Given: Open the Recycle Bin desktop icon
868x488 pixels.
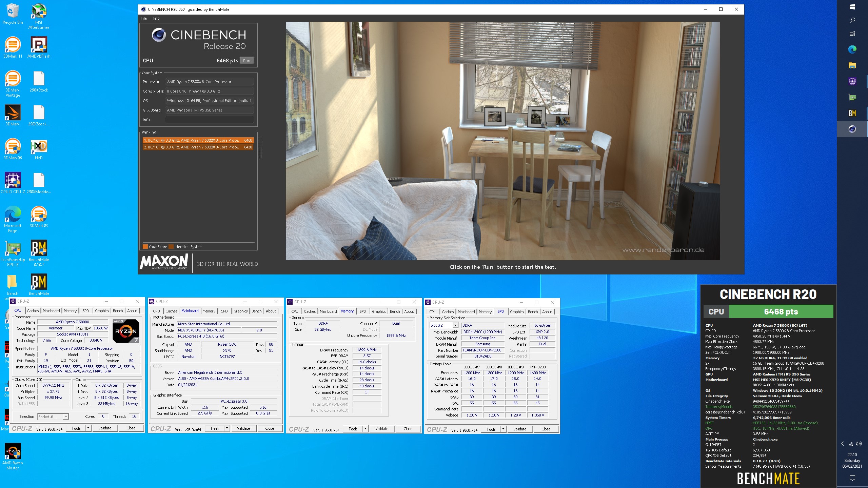Looking at the screenshot, I should click(x=13, y=14).
